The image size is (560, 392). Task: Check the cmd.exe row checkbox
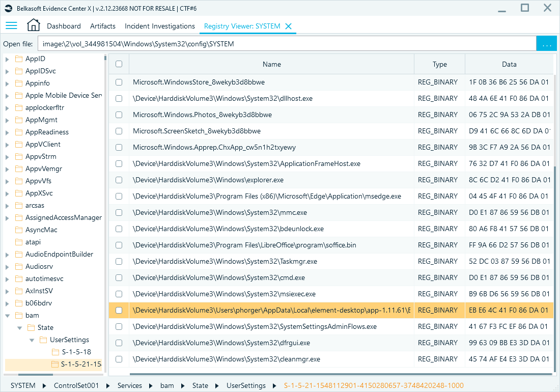[119, 278]
